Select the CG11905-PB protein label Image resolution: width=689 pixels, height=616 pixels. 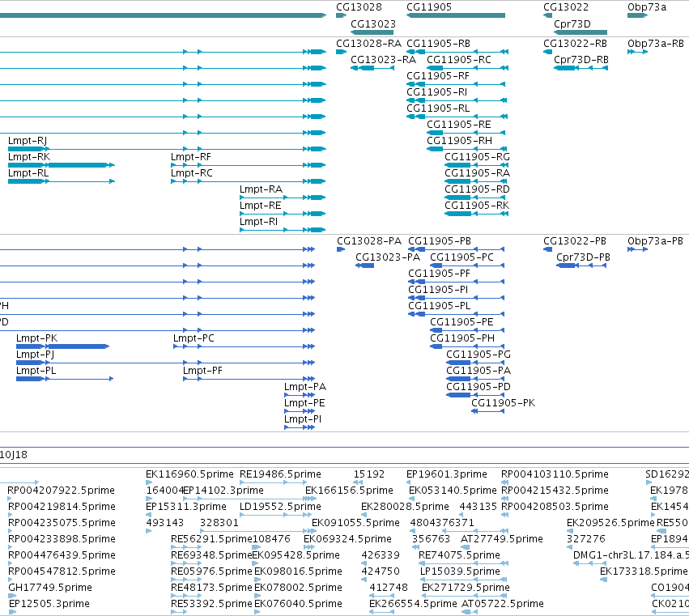[x=440, y=241]
